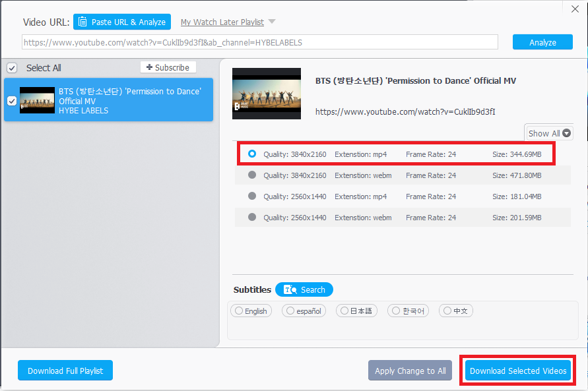This screenshot has width=588, height=391.
Task: Click the youtube.com/watch?v=CuklIb9d3fI URL text
Action: (x=405, y=111)
